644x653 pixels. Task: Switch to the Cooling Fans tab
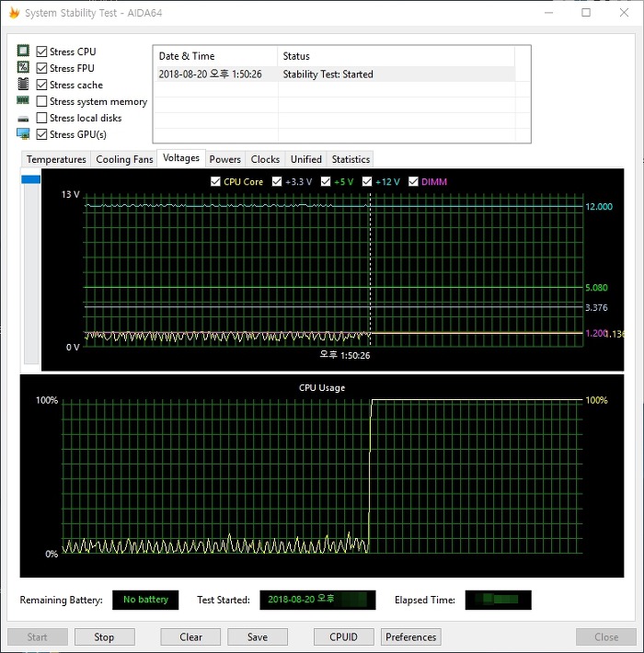[124, 159]
